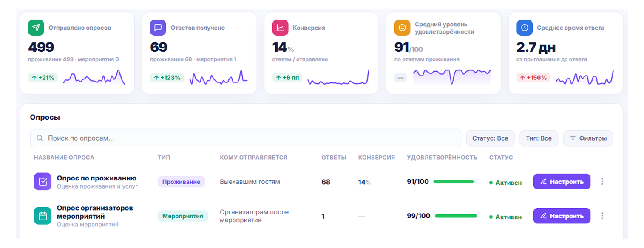Viewport: 644px width, 248px height.
Task: Click the Конверсия sparkline chart
Action: 338,77
